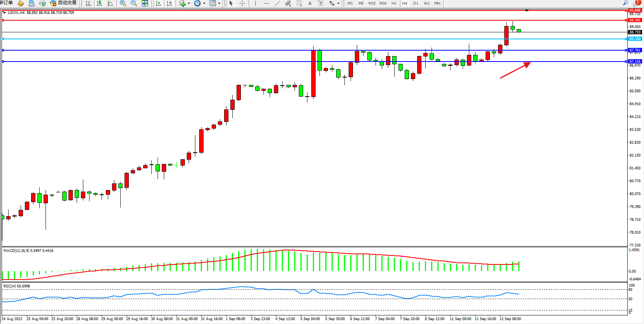Toggle chart auto scroll button
Screen dimensions: 644x324
tap(158, 4)
